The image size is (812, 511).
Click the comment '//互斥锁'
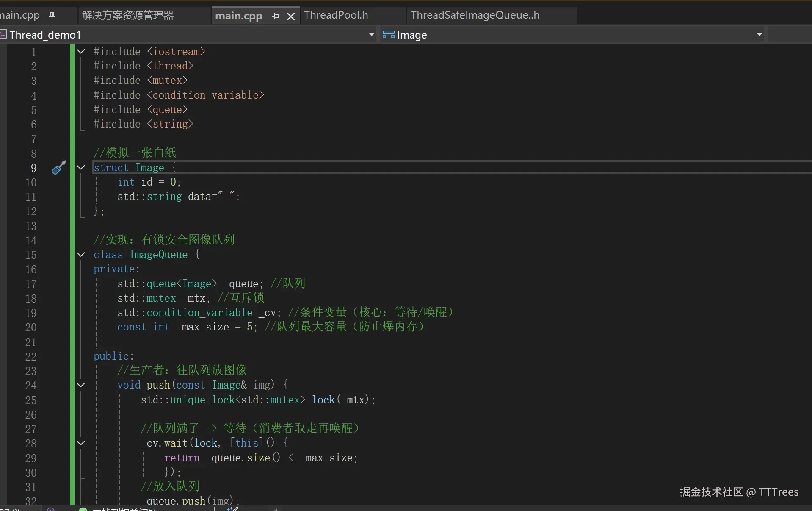click(241, 298)
